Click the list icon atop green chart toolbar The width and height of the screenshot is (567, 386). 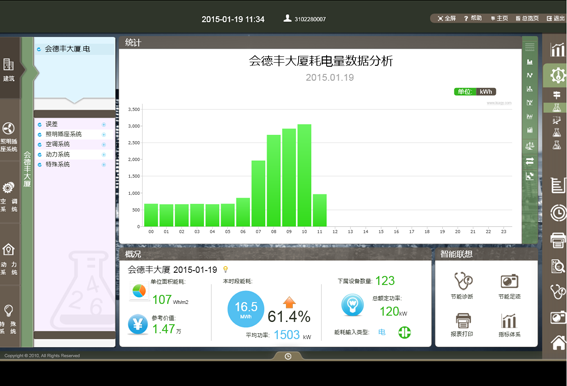530,46
